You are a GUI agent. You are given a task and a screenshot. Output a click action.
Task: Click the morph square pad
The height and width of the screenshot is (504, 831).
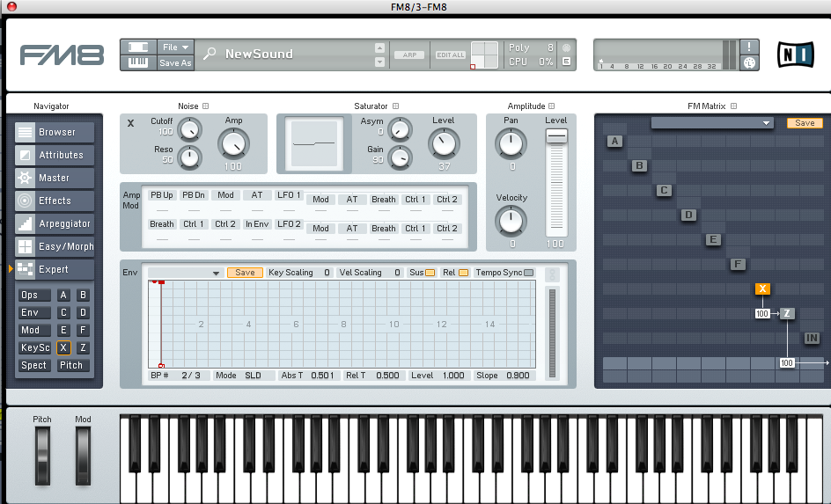tap(484, 55)
